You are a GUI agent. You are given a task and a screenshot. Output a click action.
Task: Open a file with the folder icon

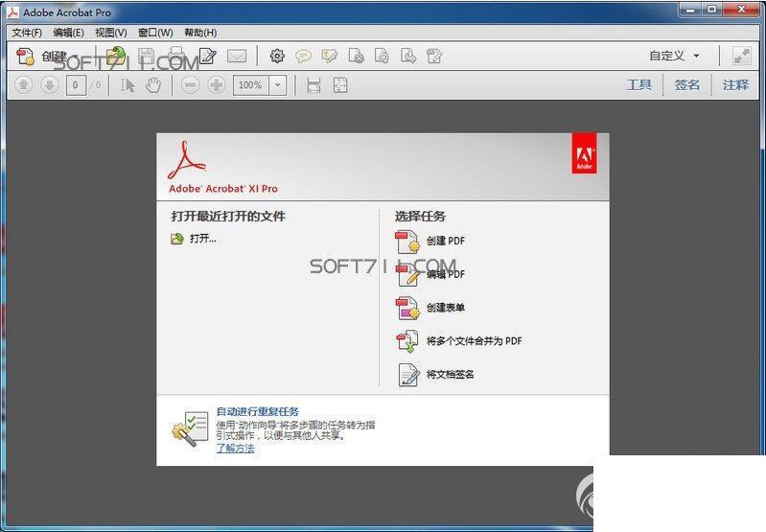point(116,56)
